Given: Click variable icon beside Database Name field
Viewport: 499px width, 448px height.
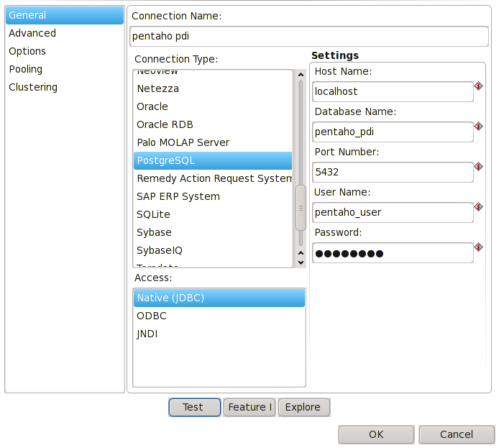Looking at the screenshot, I should coord(478,127).
